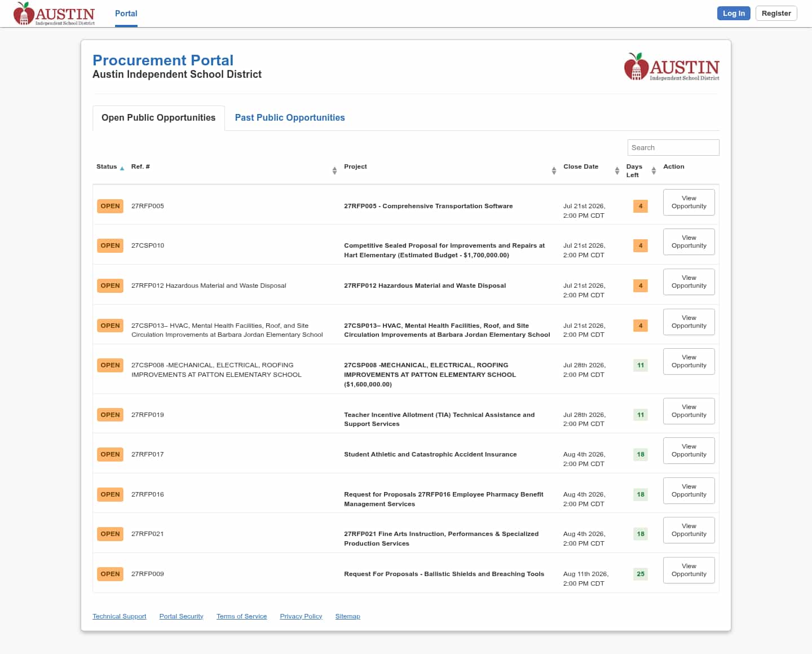
Task: Switch to Past Public Opportunities tab
Action: pyautogui.click(x=290, y=117)
